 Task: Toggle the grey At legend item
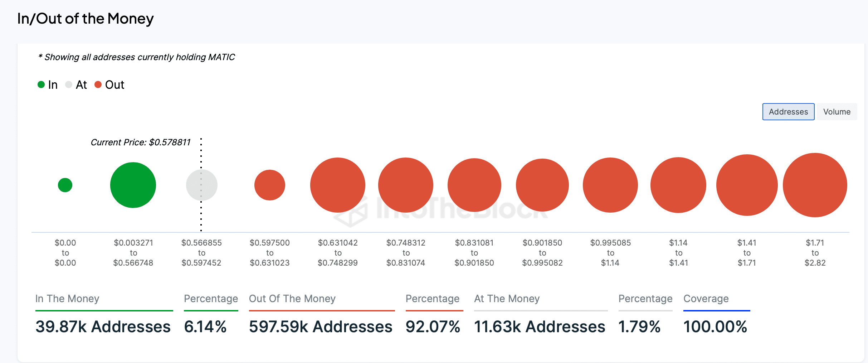76,85
